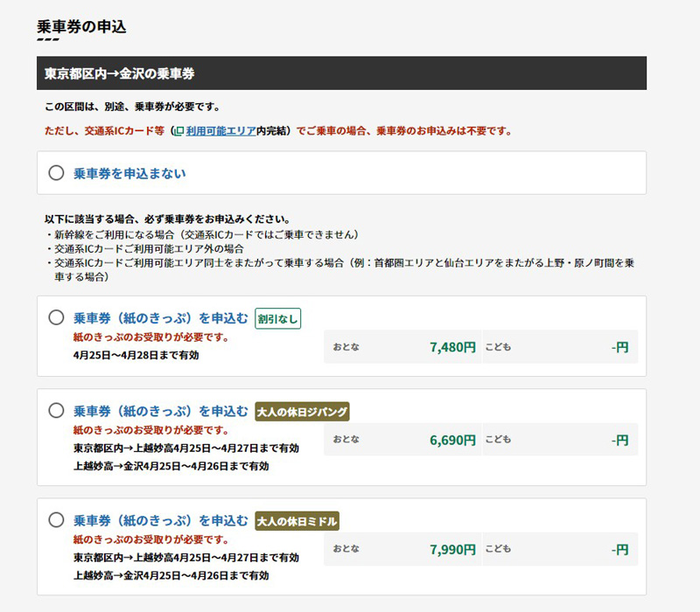Image resolution: width=700 pixels, height=612 pixels.
Task: Click the 6,690円 adult fare
Action: 452,440
